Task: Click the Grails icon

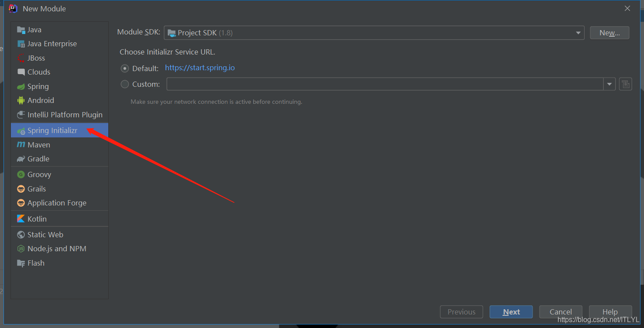Action: click(x=21, y=189)
